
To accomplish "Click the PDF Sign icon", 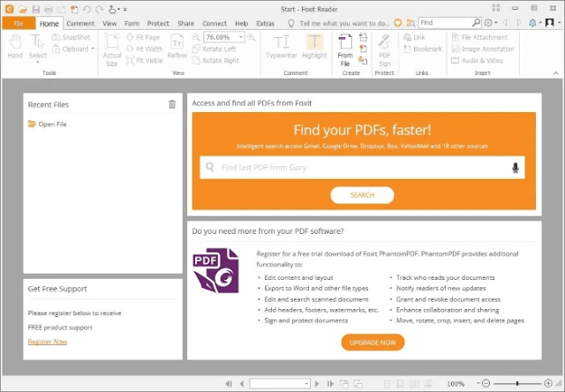I will pyautogui.click(x=385, y=49).
